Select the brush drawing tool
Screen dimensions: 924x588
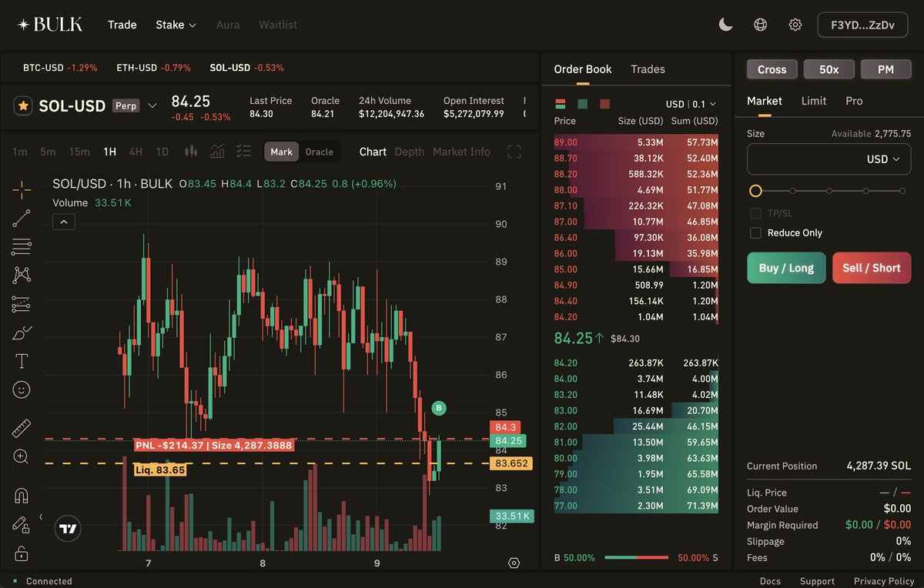point(22,332)
